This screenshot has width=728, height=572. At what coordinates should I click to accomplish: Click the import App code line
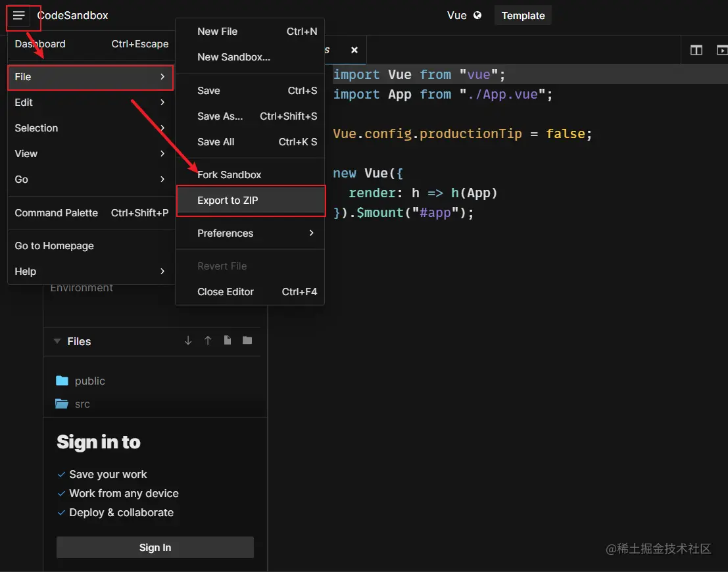click(443, 94)
